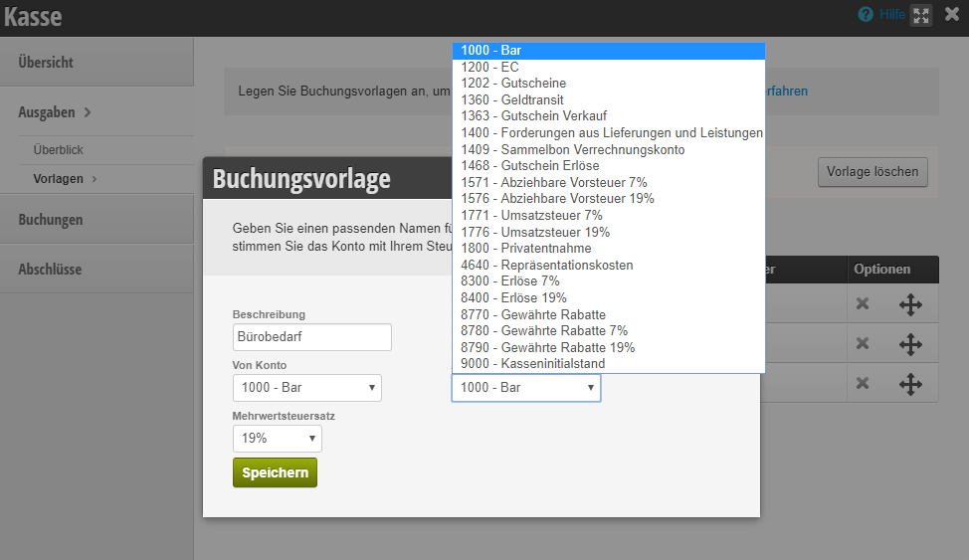Click the Vorlage löschen button
969x560 pixels.
click(872, 172)
